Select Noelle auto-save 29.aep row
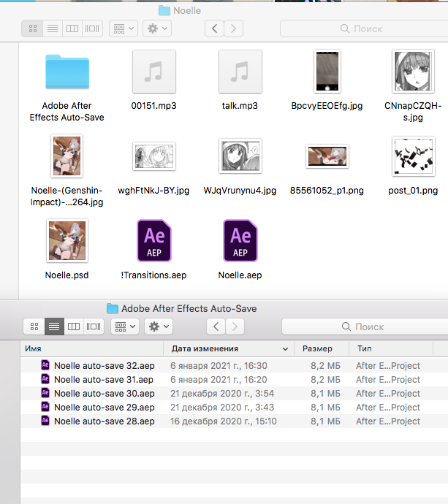This screenshot has width=448, height=504. (x=234, y=407)
